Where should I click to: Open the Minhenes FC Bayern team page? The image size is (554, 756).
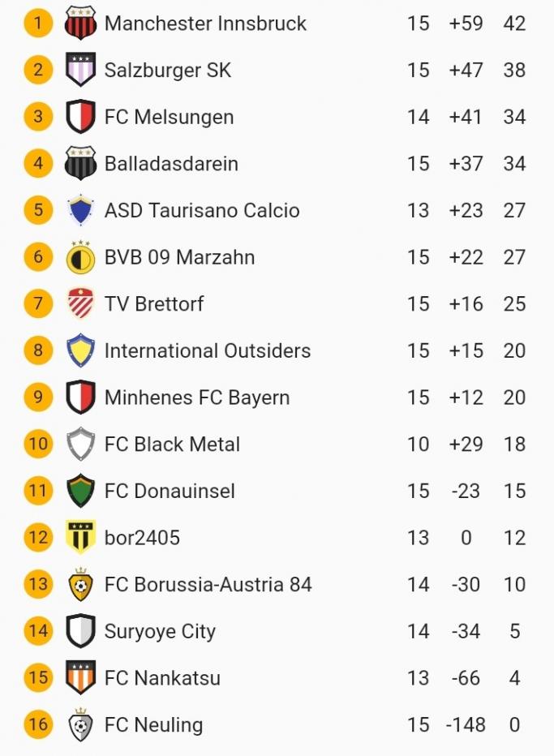point(197,397)
